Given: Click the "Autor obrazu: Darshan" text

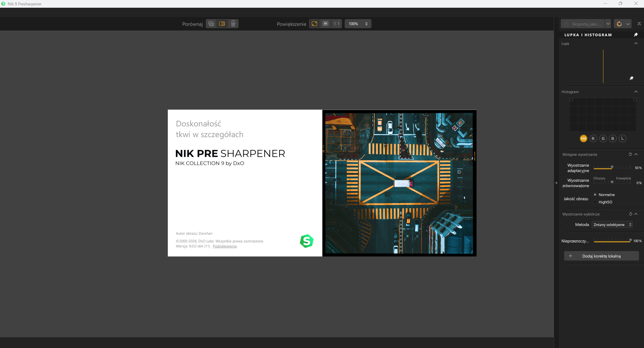Looking at the screenshot, I should (x=194, y=233).
